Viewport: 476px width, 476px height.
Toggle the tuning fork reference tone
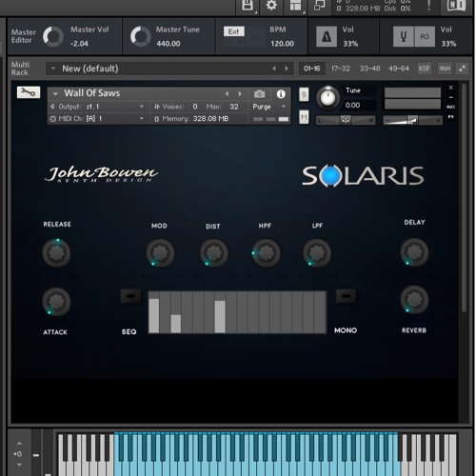404,37
